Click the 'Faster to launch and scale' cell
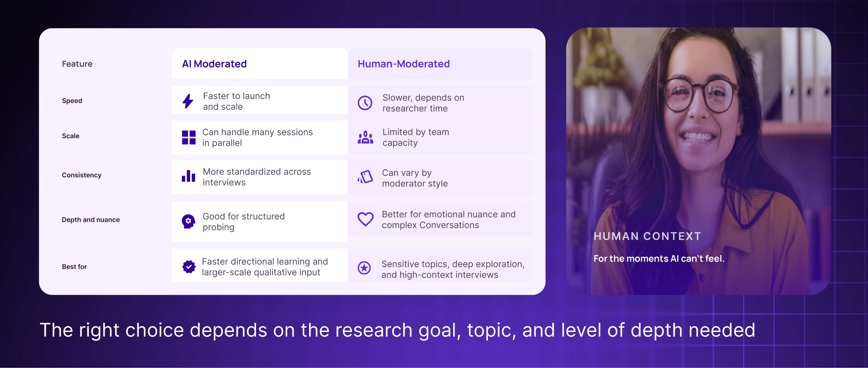Viewport: 868px width, 368px height. point(236,101)
